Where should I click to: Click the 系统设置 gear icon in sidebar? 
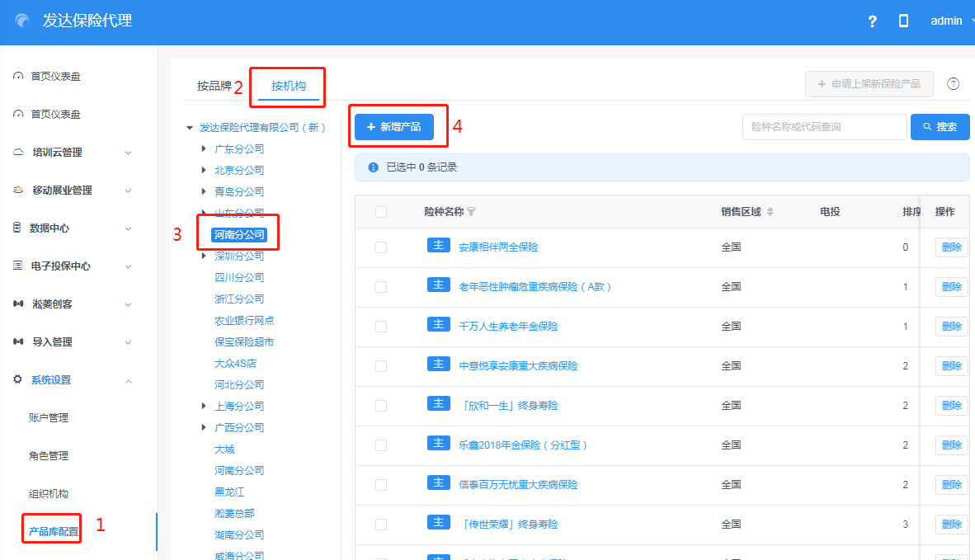click(x=17, y=380)
